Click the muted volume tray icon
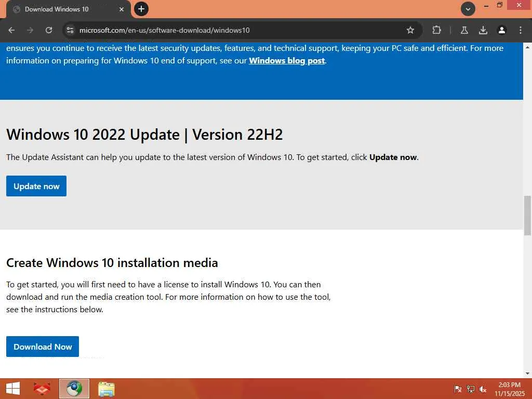 pos(483,389)
